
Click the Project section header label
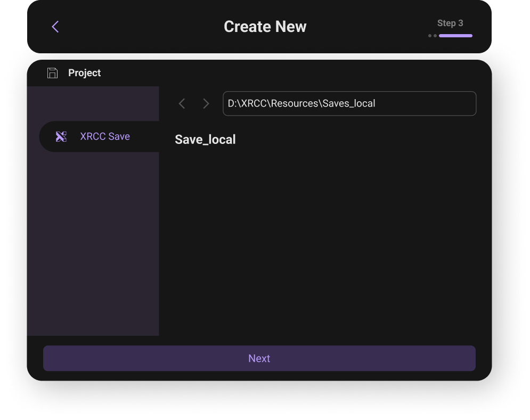(x=84, y=73)
